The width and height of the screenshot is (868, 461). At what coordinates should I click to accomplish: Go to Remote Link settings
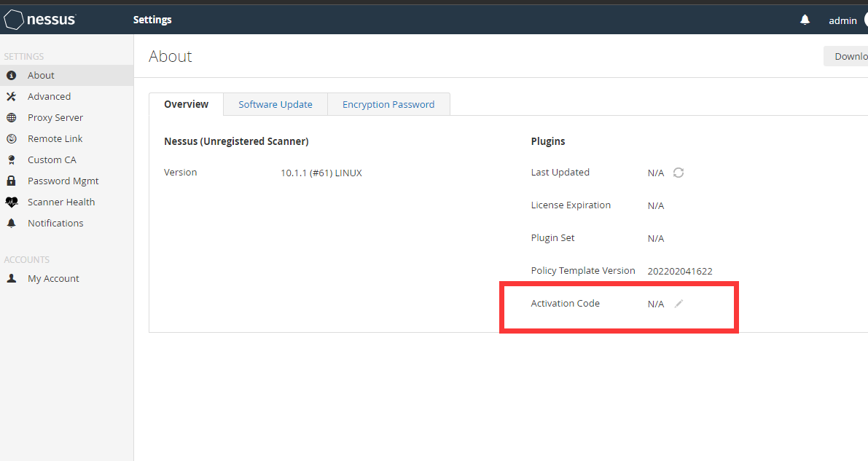click(x=66, y=139)
